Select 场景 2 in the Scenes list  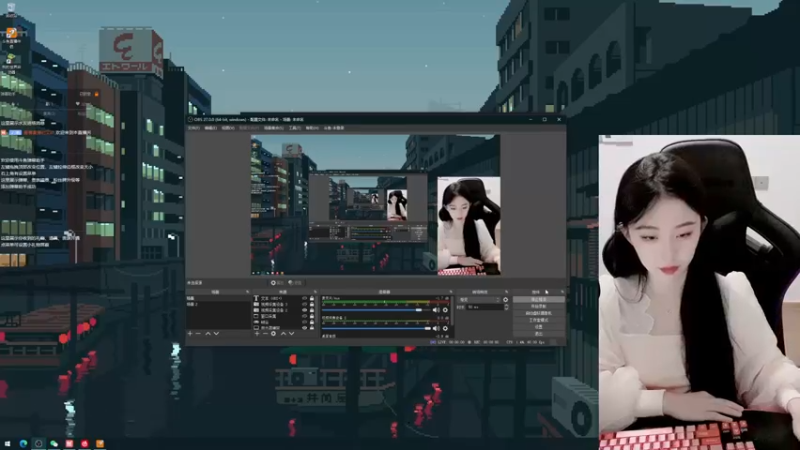[x=218, y=304]
